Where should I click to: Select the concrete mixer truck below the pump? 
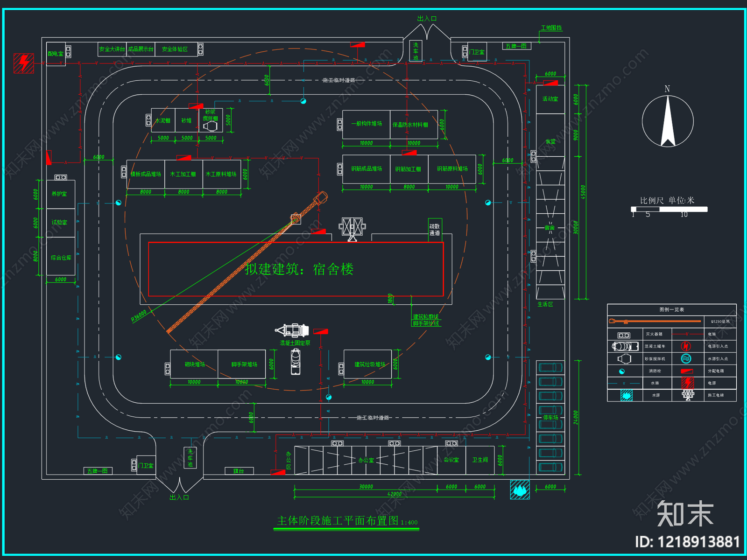pos(296,361)
